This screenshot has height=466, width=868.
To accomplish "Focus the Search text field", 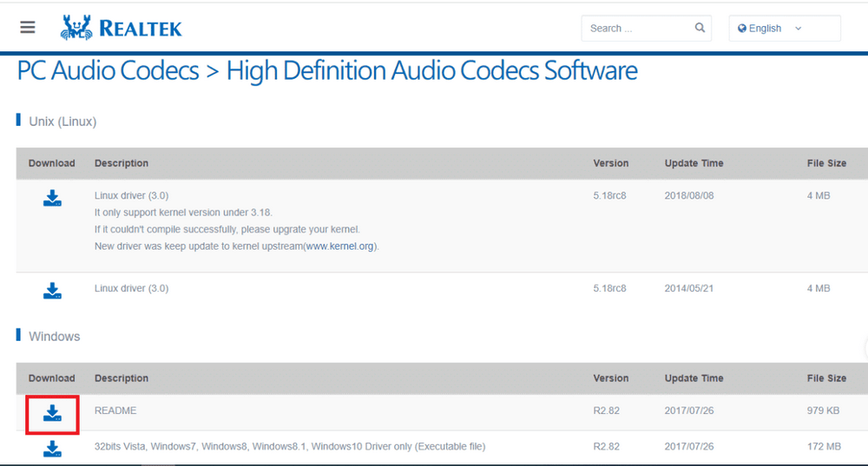I will 638,29.
